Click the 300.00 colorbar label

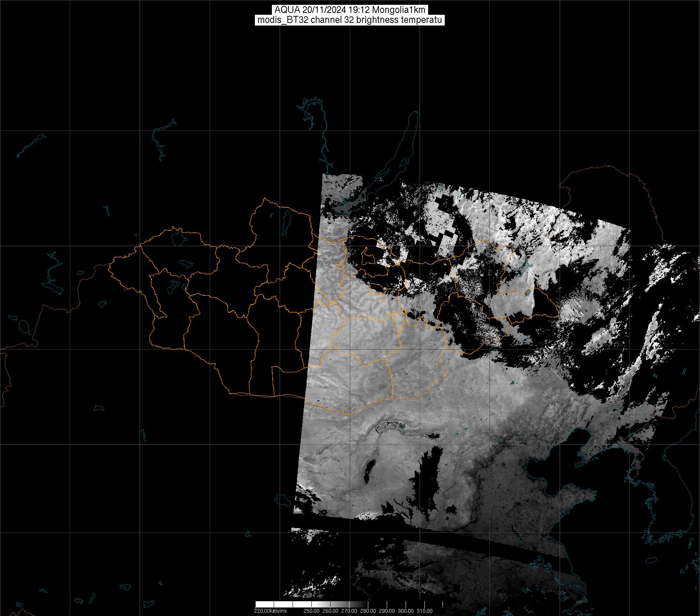click(406, 611)
